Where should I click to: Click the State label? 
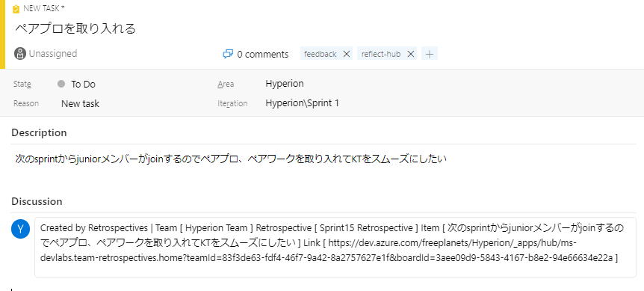[22, 85]
